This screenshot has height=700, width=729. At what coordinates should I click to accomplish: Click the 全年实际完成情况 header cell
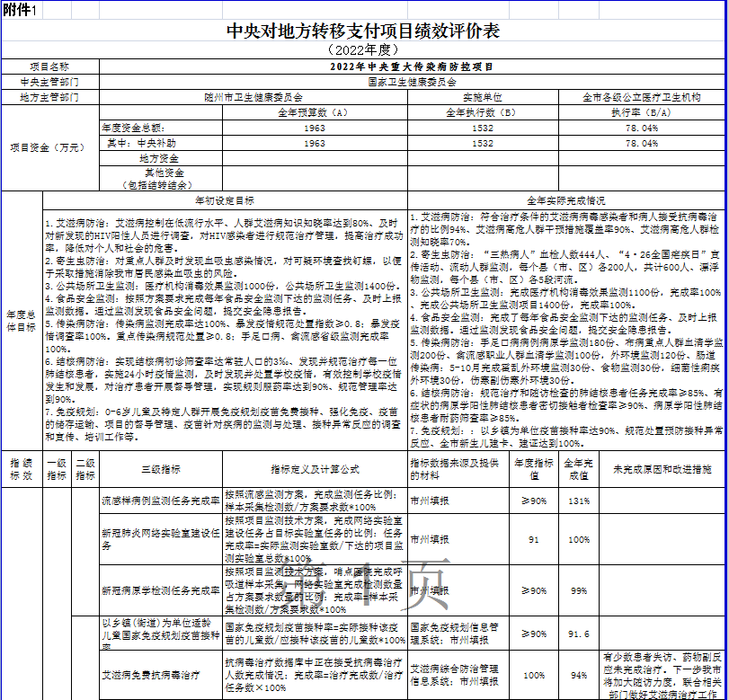[566, 200]
